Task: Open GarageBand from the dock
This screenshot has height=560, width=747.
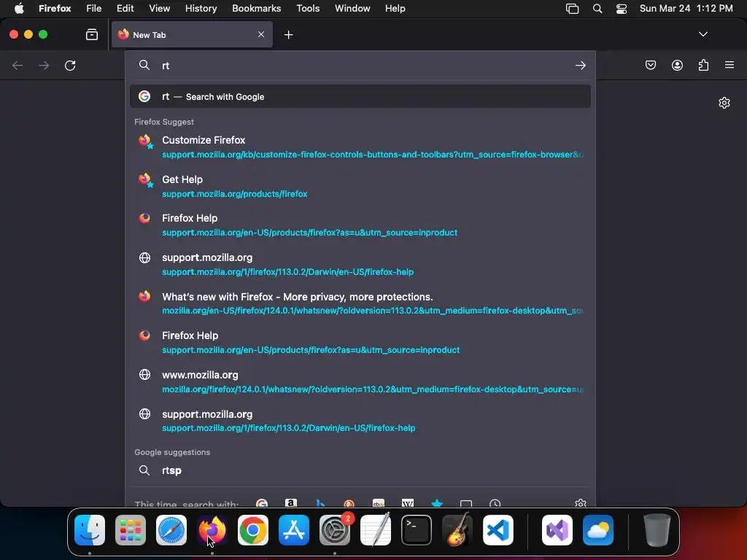Action: coord(457,530)
